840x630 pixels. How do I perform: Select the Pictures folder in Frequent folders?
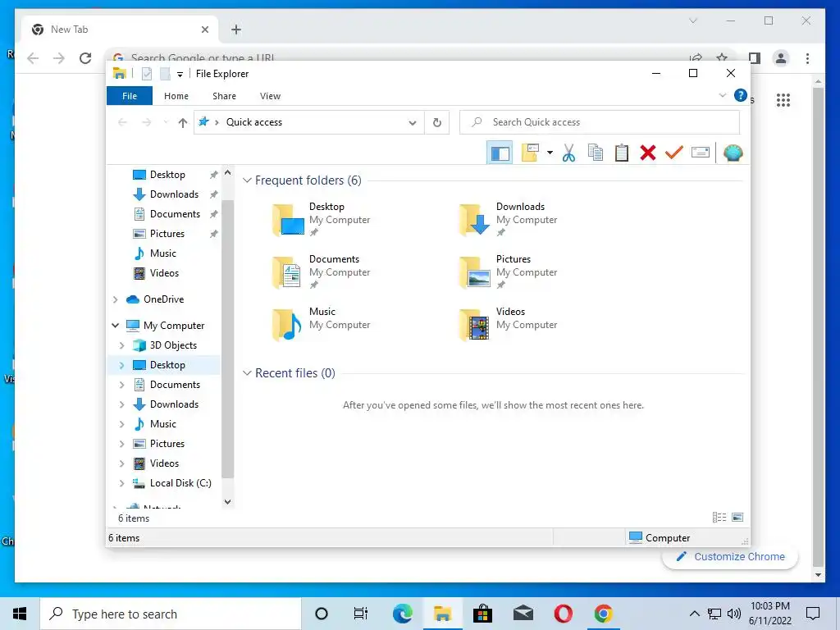click(x=509, y=272)
